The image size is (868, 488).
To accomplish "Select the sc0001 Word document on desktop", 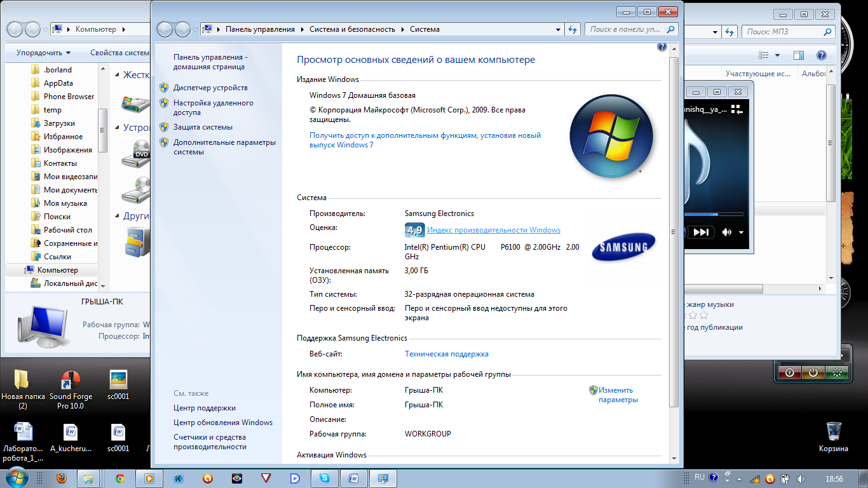I will point(118,437).
